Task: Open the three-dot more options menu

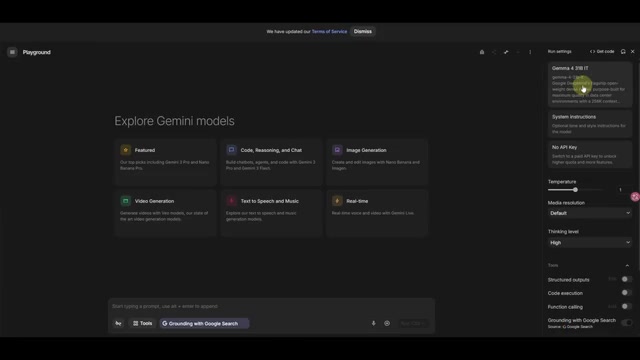Action: click(x=530, y=52)
